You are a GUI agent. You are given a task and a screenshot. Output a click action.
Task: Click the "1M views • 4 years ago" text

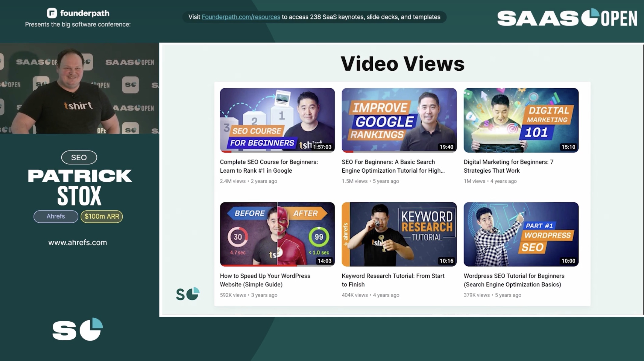point(490,181)
